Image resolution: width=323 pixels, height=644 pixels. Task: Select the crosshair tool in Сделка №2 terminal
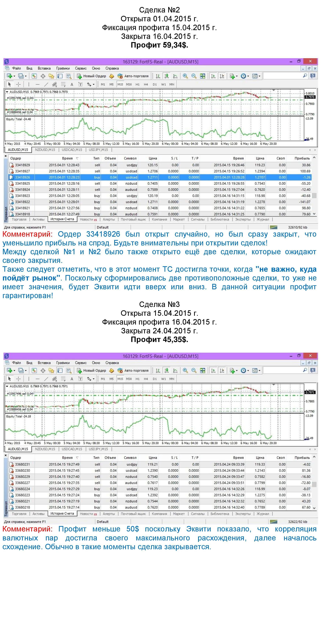(19, 84)
